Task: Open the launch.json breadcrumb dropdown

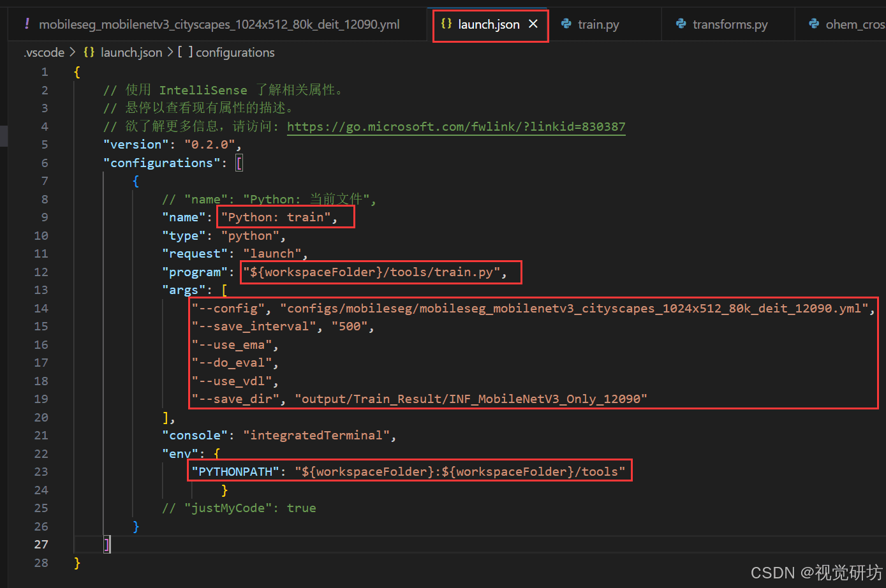Action: 131,52
